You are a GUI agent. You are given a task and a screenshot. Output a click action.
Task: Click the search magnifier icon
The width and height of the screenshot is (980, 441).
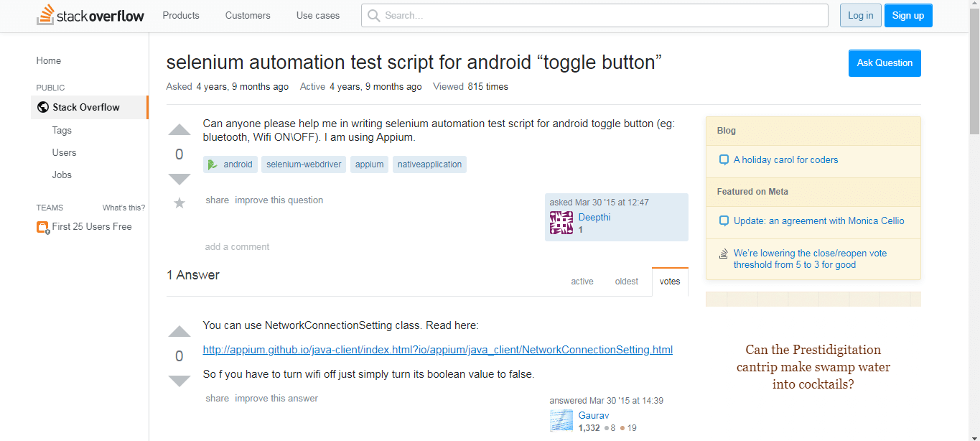[373, 14]
